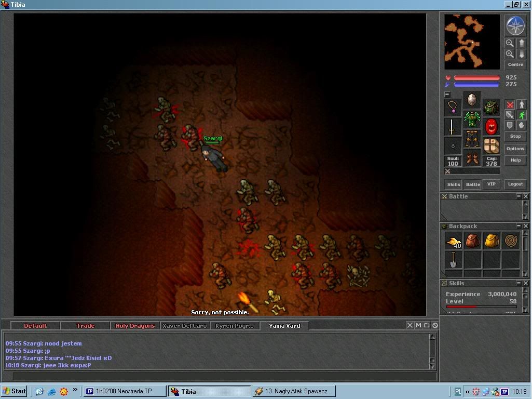Image resolution: width=532 pixels, height=399 pixels.
Task: Switch to the Default chat tab
Action: tap(35, 326)
